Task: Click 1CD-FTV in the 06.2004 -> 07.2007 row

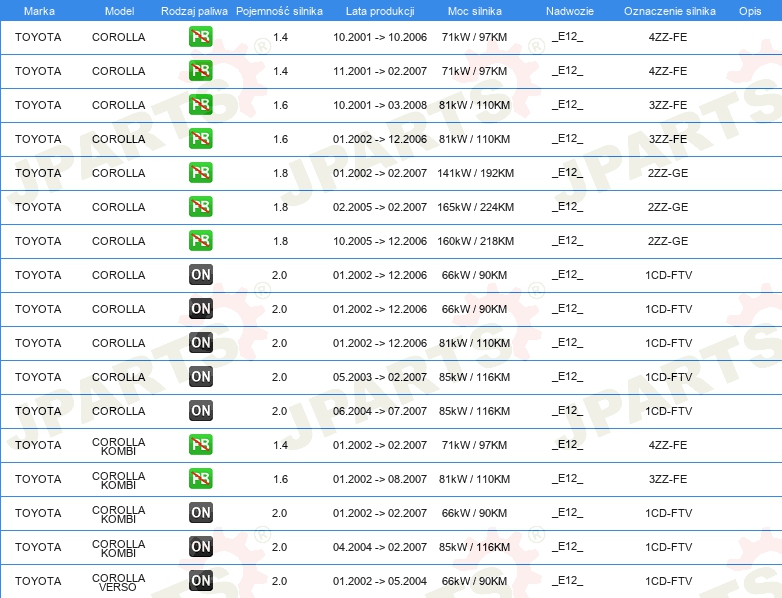Action: [x=668, y=411]
